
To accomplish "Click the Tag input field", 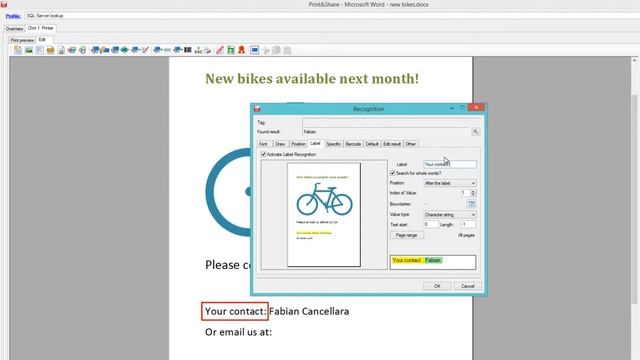I will coord(392,122).
